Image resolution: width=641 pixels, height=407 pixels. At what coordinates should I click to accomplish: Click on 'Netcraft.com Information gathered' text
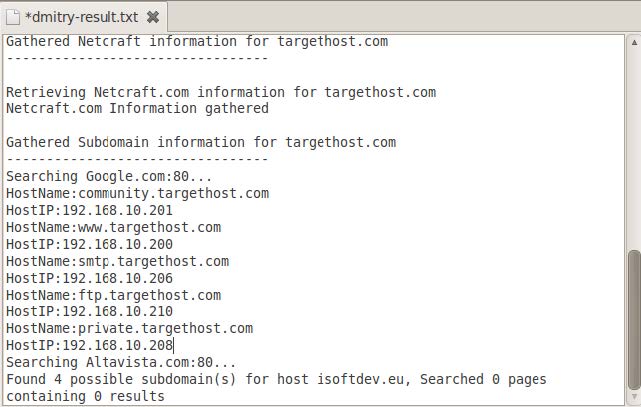(x=137, y=108)
